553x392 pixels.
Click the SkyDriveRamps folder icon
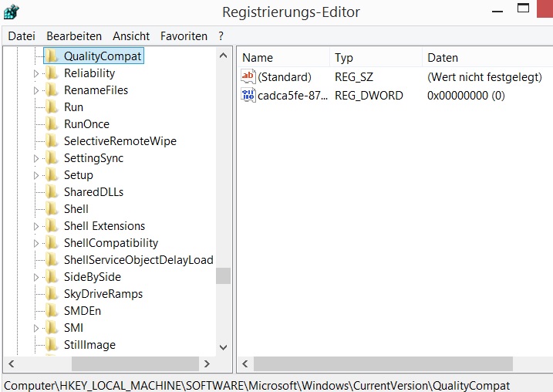[52, 293]
